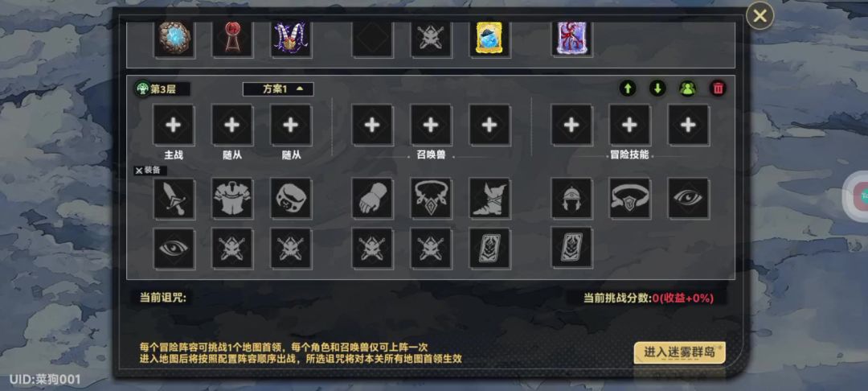Select the blue crystal stone item thumbnail

(174, 39)
